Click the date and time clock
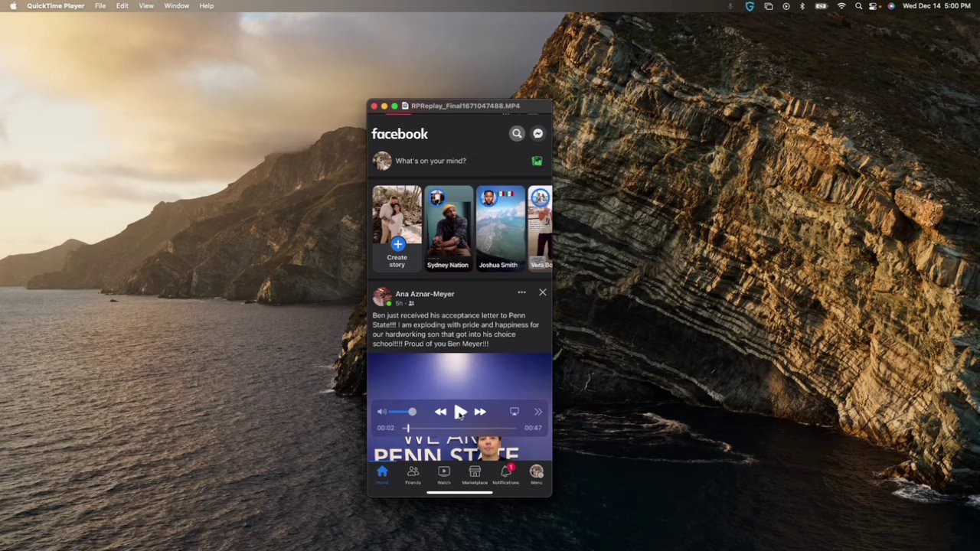This screenshot has width=980, height=551. coord(936,6)
